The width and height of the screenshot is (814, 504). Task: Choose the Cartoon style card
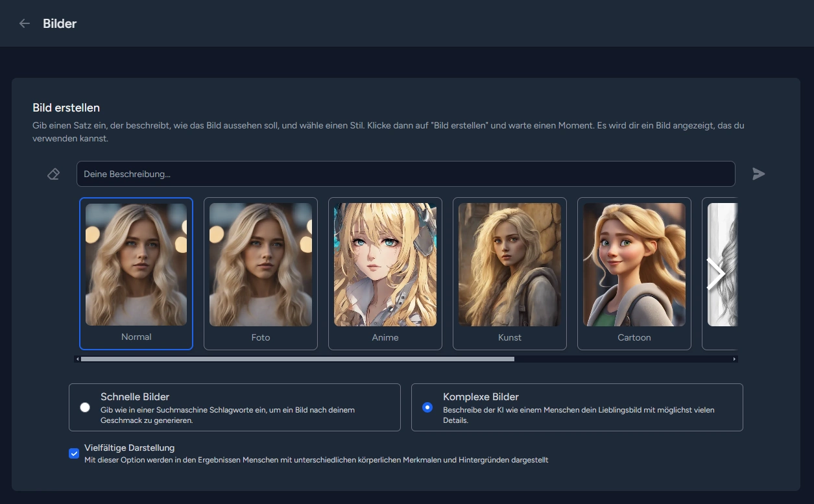[x=634, y=273]
